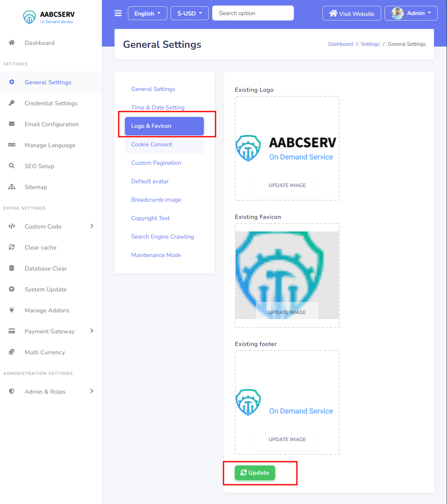This screenshot has height=504, width=447.
Task: Click the Database Clear icon
Action: (12, 268)
